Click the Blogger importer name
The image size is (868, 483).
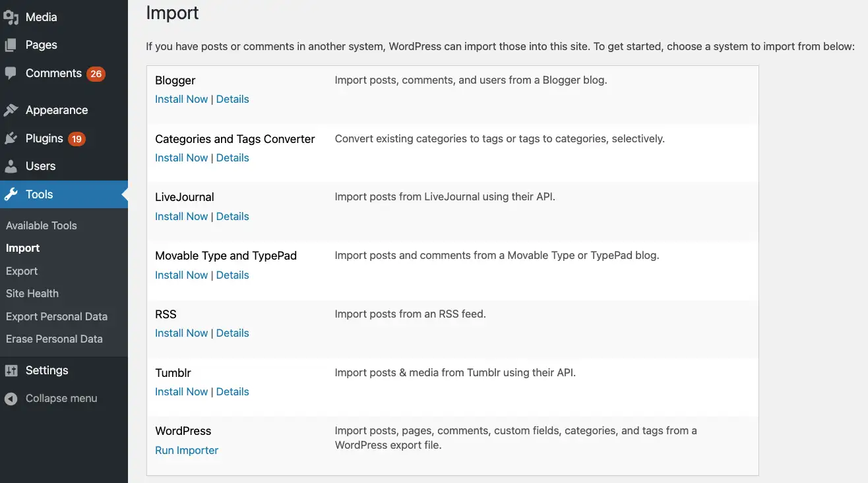[175, 80]
